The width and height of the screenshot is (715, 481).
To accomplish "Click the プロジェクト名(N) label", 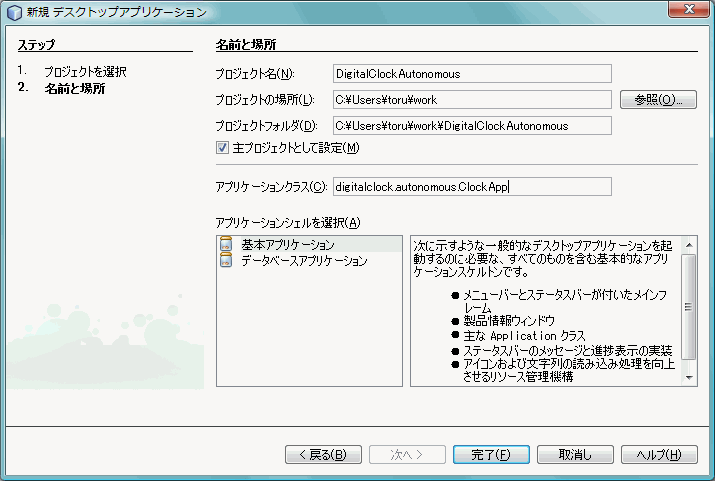I will coord(255,74).
